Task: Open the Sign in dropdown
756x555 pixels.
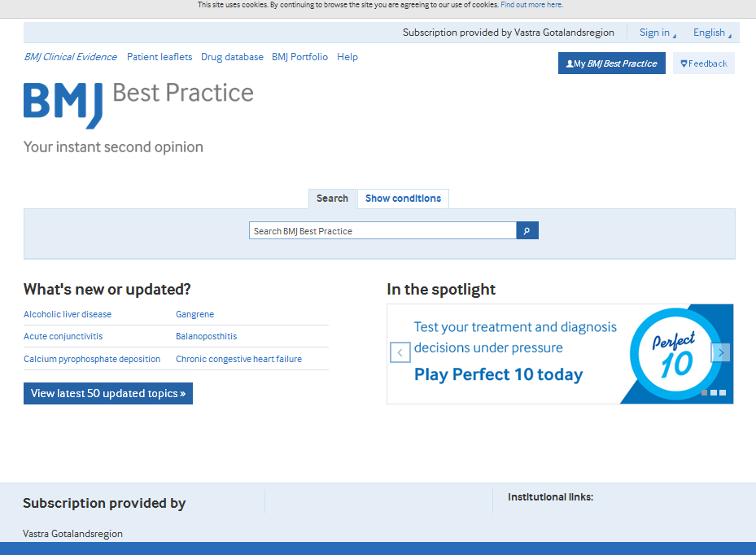Action: [658, 33]
